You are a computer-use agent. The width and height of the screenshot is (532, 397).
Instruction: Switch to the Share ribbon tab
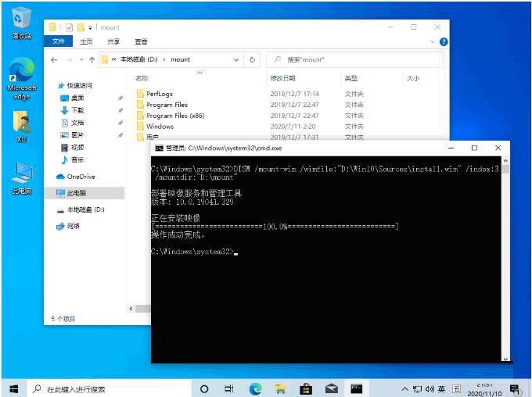coord(113,41)
